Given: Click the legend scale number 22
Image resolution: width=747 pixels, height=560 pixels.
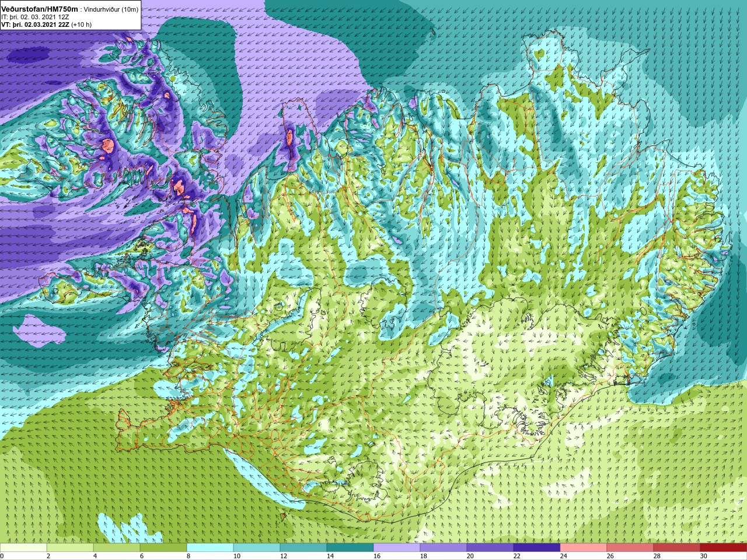Looking at the screenshot, I should click(x=516, y=556).
